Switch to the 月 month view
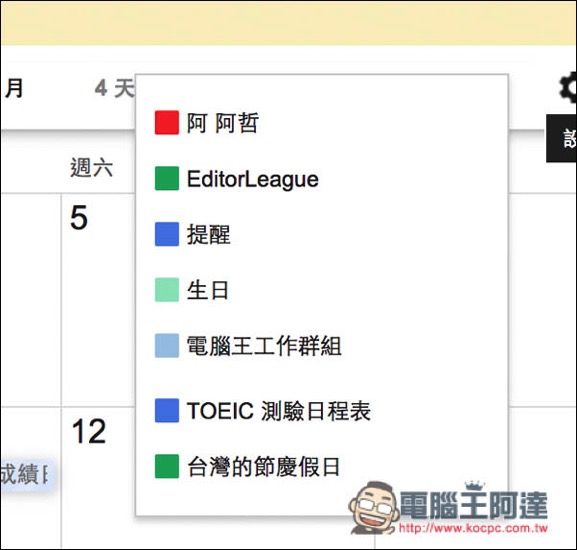 click(14, 88)
